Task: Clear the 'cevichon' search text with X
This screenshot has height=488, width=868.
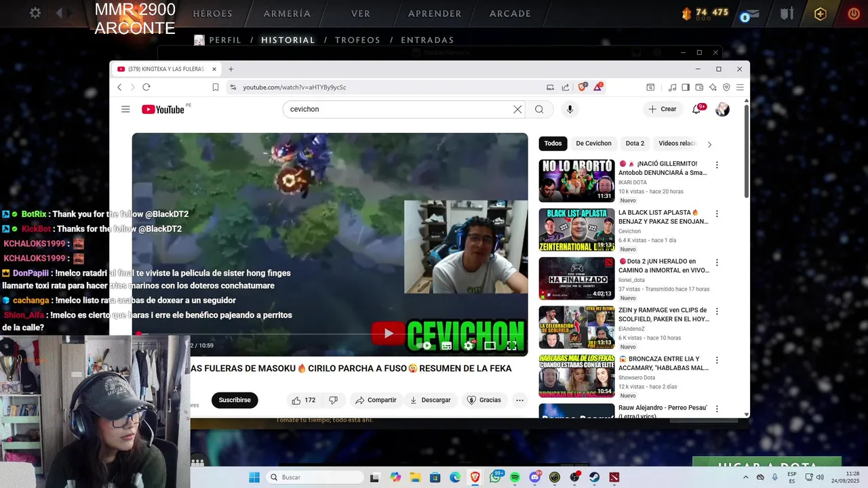Action: (517, 109)
